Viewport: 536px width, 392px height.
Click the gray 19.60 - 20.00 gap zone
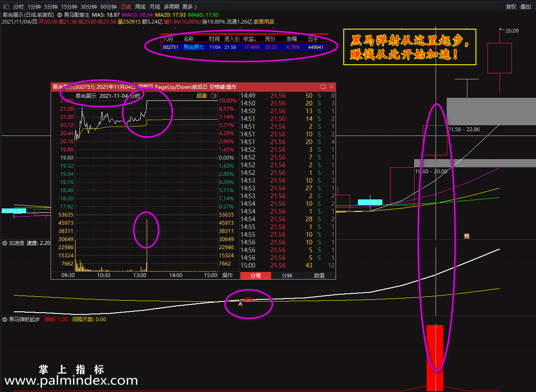pyautogui.click(x=475, y=163)
